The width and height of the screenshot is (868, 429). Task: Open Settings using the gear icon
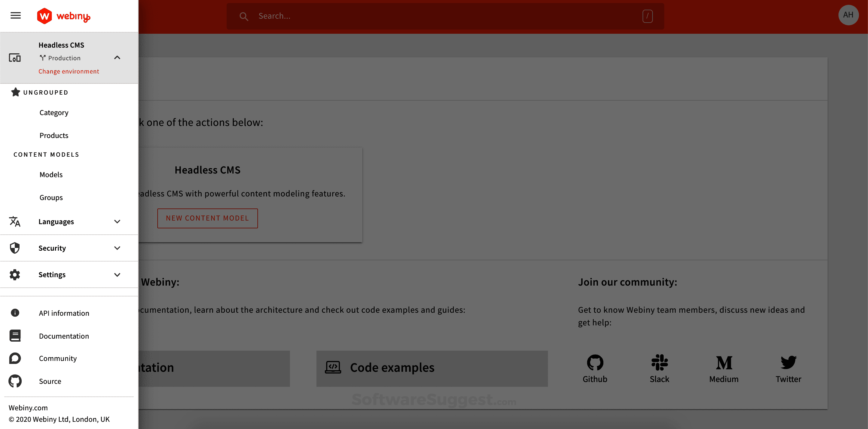click(15, 274)
